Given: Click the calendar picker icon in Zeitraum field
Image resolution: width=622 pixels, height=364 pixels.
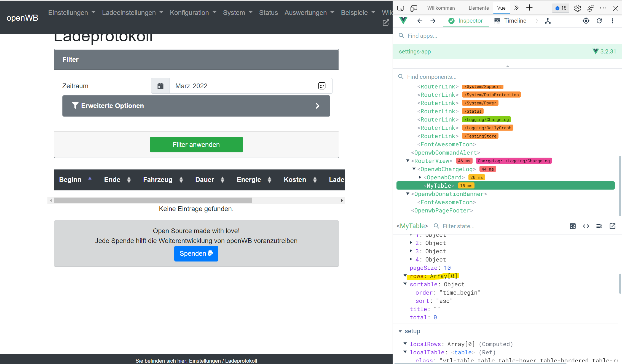Looking at the screenshot, I should [x=322, y=86].
